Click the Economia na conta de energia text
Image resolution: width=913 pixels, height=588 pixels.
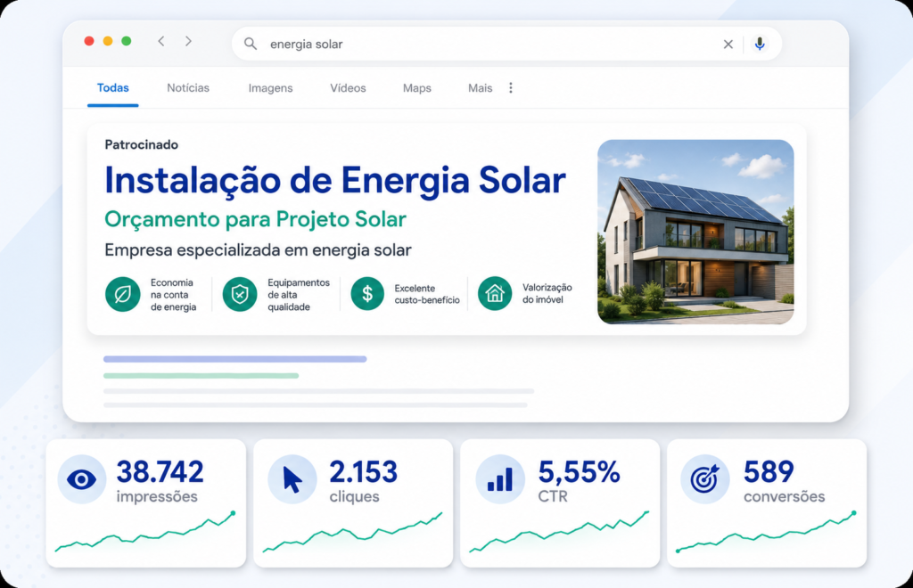pyautogui.click(x=174, y=294)
